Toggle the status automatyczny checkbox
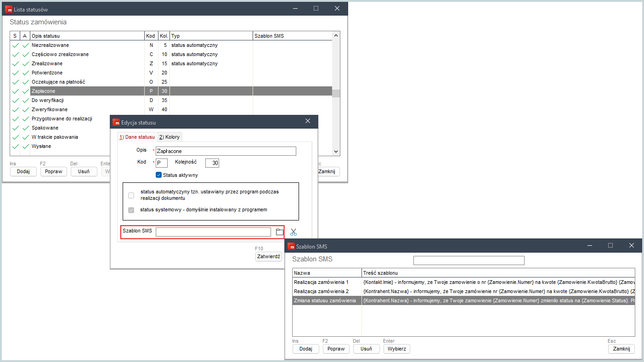Screen dimensions: 644x362 [x=131, y=195]
